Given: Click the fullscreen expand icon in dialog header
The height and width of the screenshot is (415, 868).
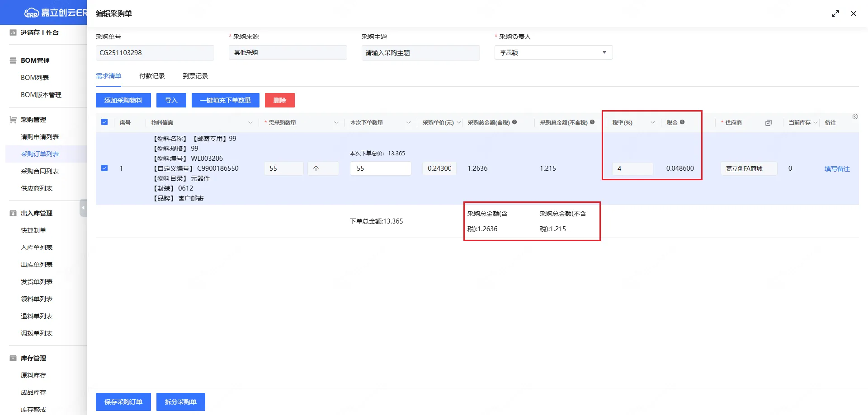Looking at the screenshot, I should pos(835,14).
